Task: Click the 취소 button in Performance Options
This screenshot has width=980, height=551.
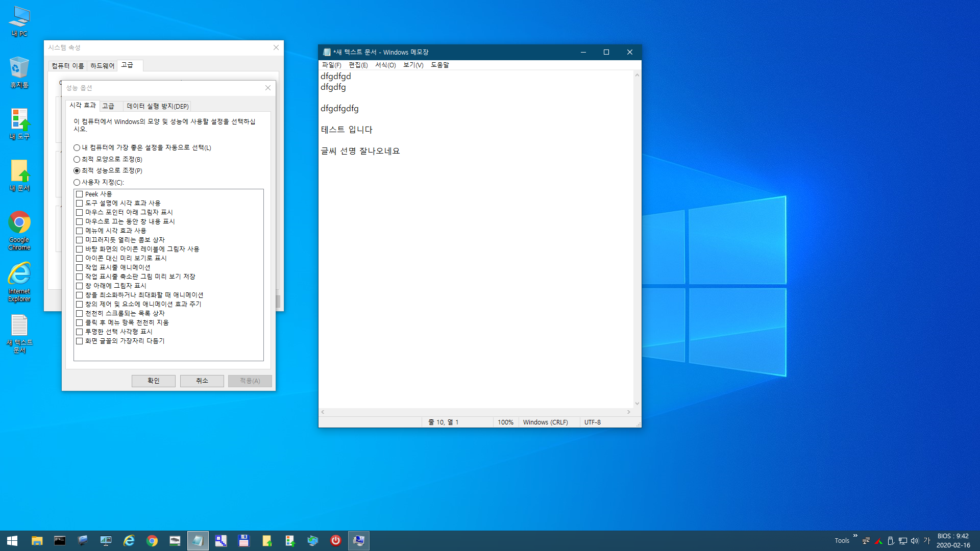Action: [x=202, y=381]
